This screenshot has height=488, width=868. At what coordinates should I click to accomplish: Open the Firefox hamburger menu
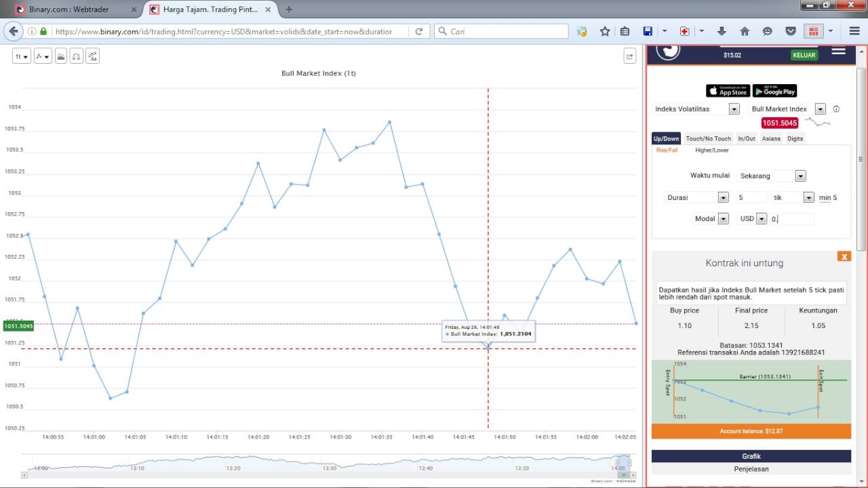click(x=853, y=31)
